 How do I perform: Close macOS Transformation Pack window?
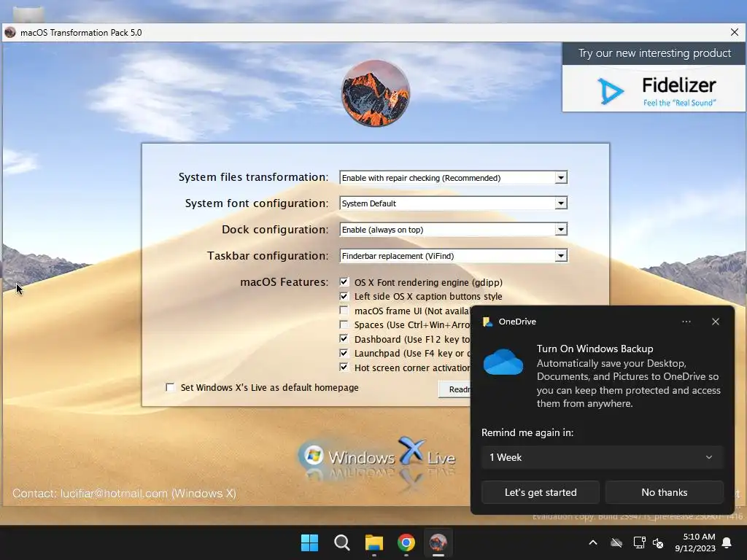pos(735,32)
